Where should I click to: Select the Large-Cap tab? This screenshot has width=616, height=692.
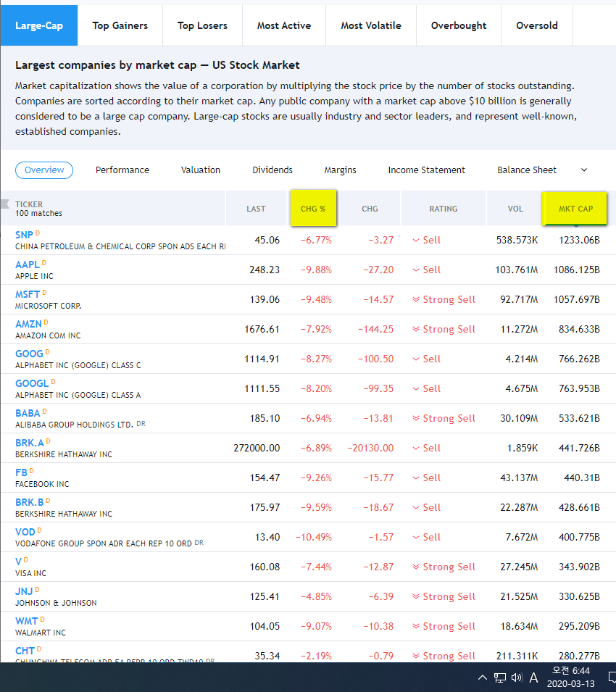coord(39,25)
